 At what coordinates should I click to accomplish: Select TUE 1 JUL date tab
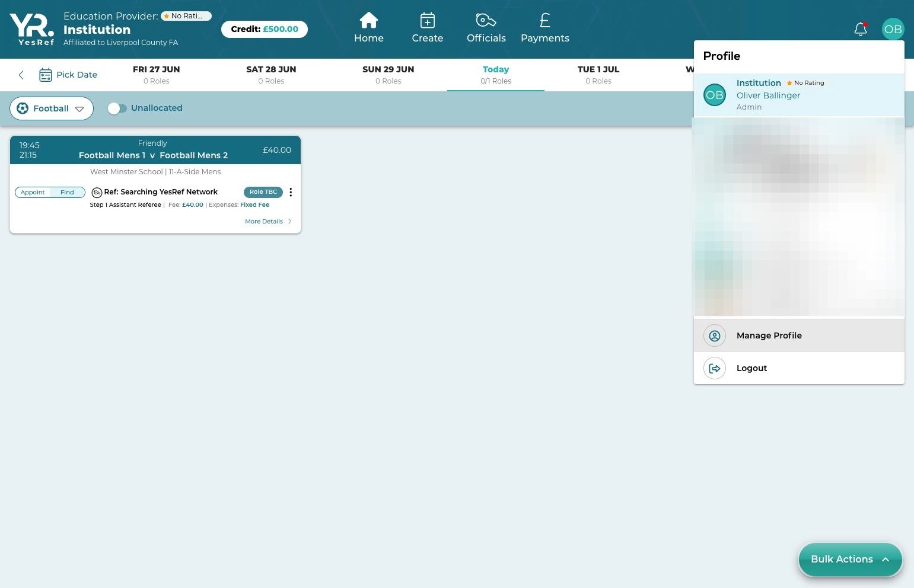(598, 75)
